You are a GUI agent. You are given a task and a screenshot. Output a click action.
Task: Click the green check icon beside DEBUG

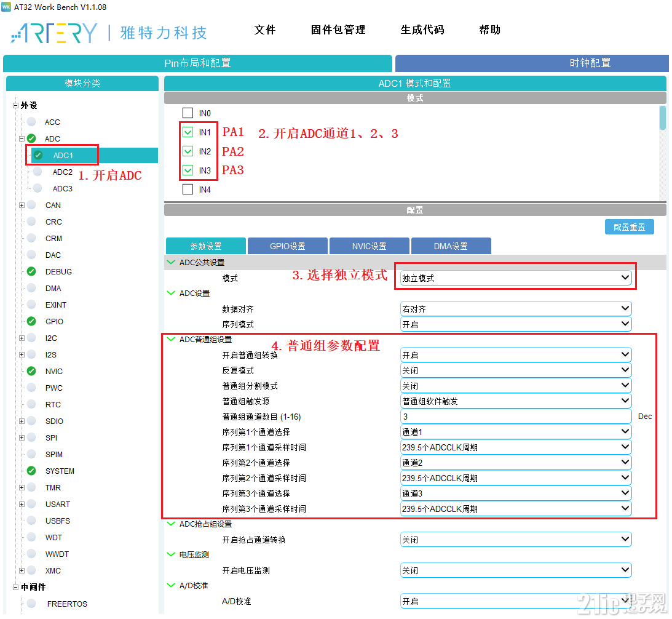[31, 271]
